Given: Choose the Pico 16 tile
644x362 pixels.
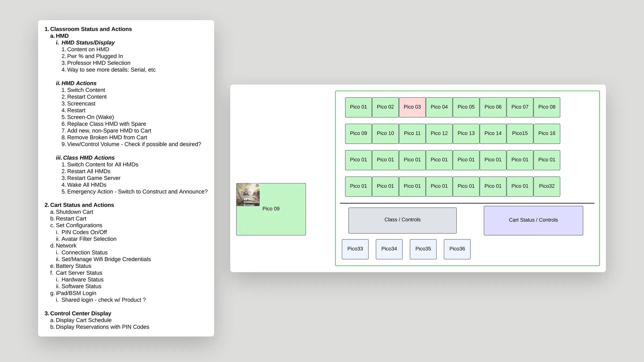Looking at the screenshot, I should [x=547, y=134].
